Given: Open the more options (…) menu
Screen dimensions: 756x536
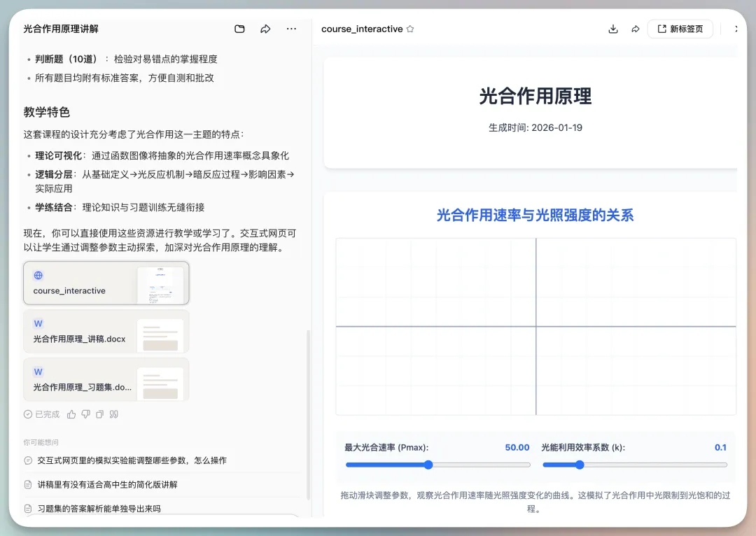Looking at the screenshot, I should tap(291, 29).
